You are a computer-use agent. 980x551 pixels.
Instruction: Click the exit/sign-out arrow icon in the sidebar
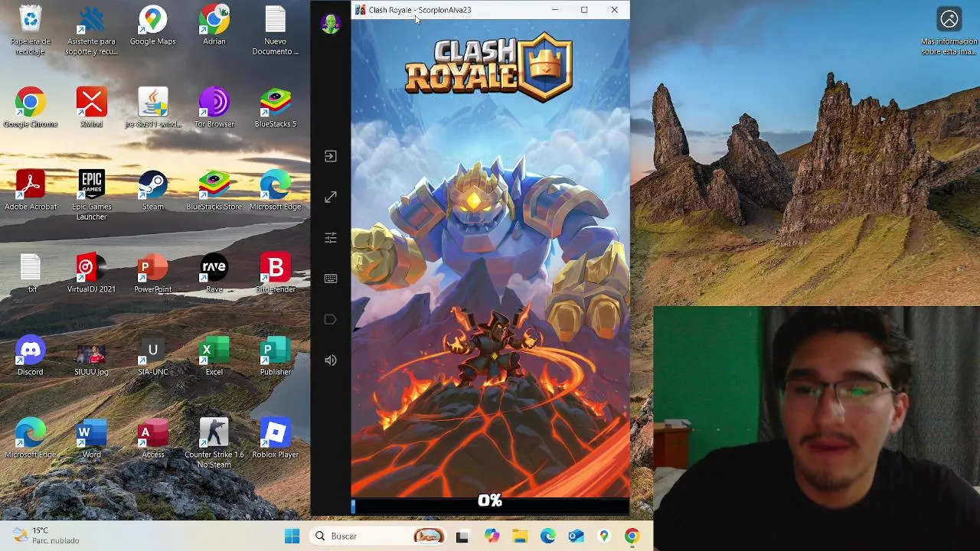pos(331,156)
